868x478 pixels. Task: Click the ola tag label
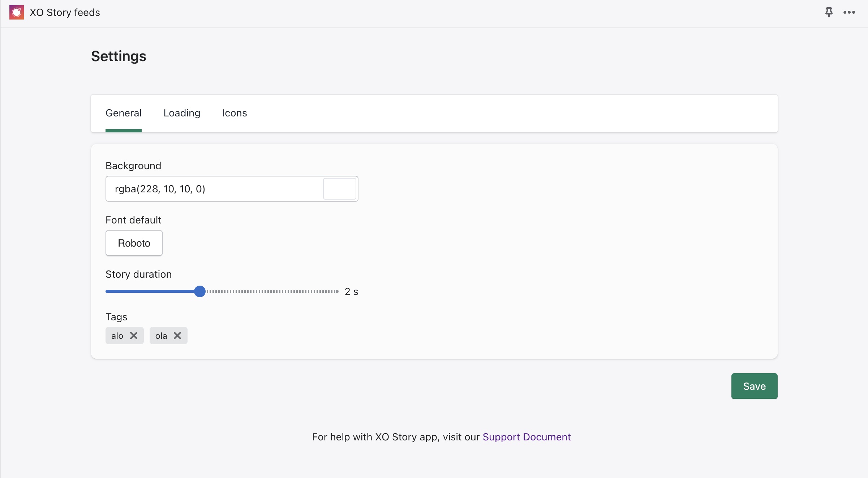(161, 336)
